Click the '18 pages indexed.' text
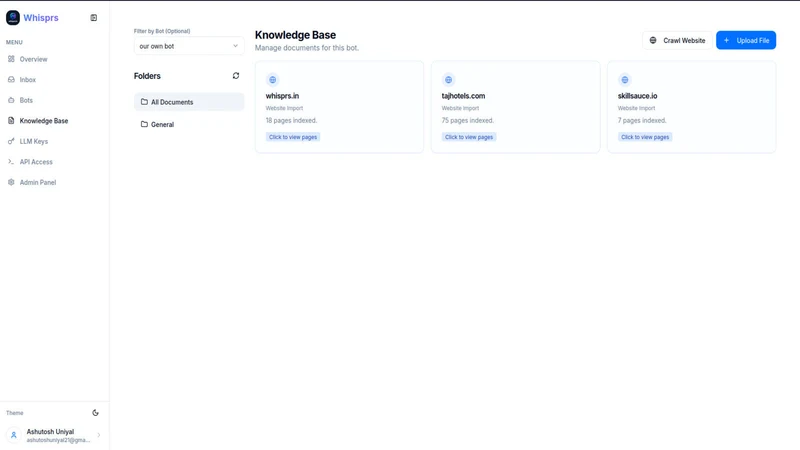 pyautogui.click(x=291, y=120)
